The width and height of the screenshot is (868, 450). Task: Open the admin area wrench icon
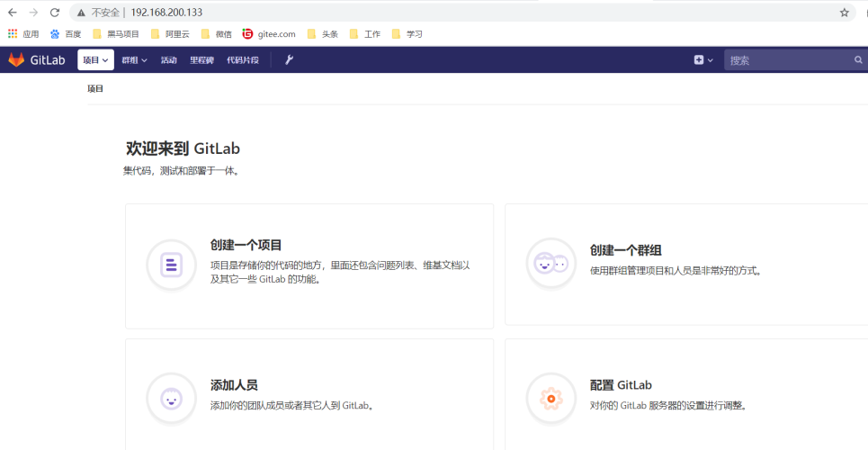[289, 60]
